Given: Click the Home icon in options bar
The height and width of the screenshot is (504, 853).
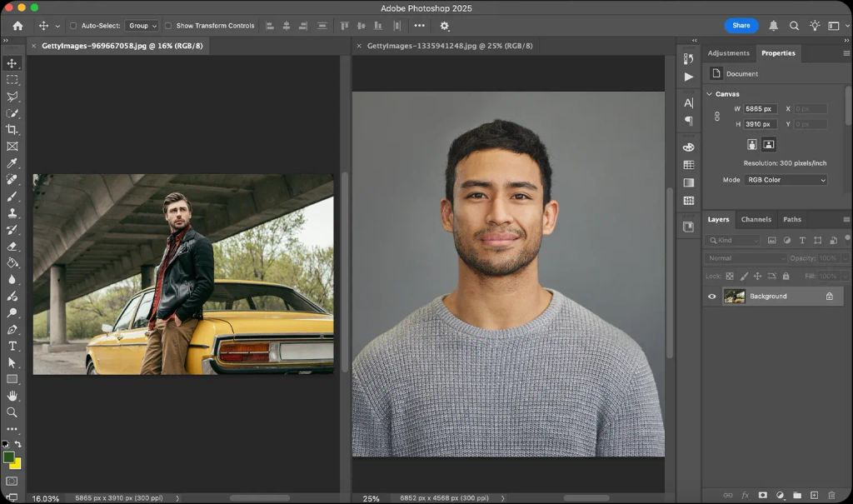Looking at the screenshot, I should [17, 26].
